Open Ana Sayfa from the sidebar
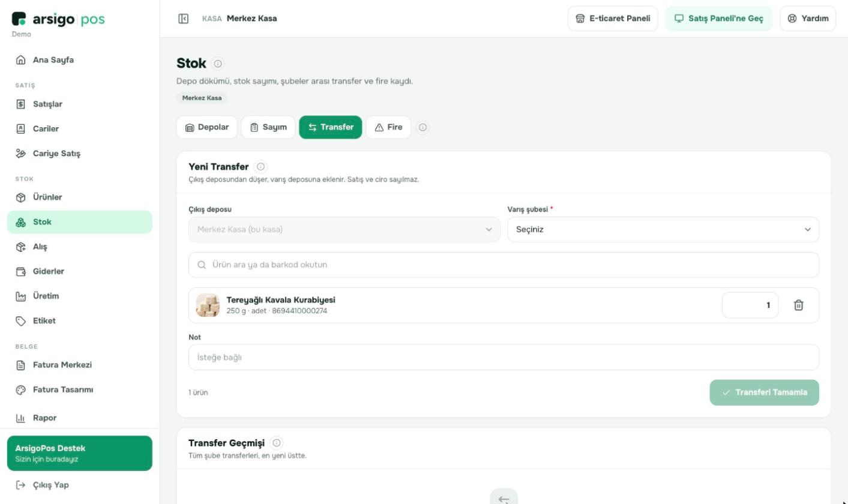The image size is (848, 504). tap(80, 60)
